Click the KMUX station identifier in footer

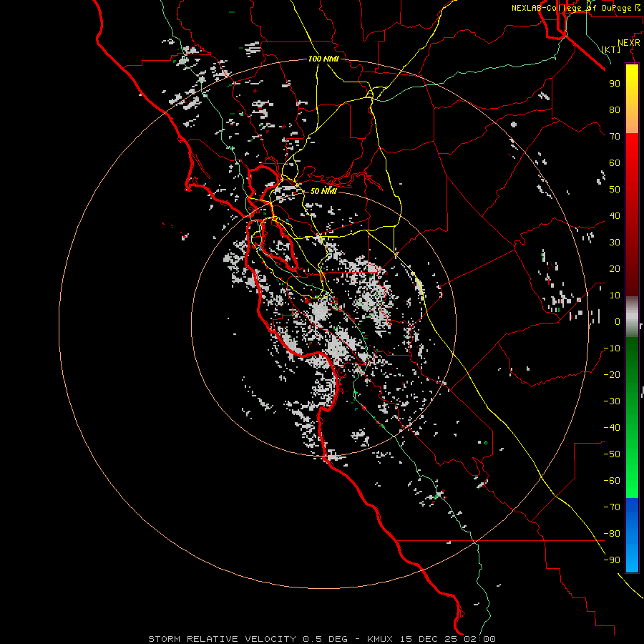(x=380, y=639)
